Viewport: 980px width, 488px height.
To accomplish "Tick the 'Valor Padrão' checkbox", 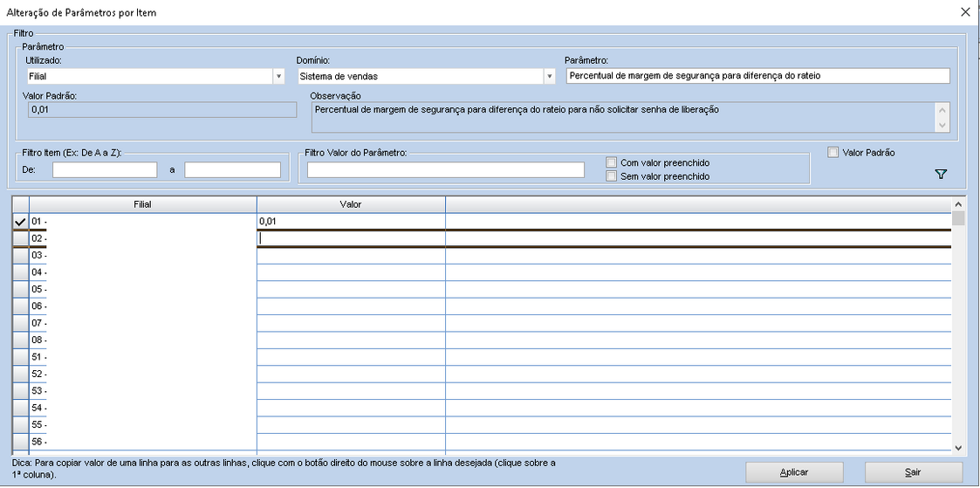I will coord(833,152).
